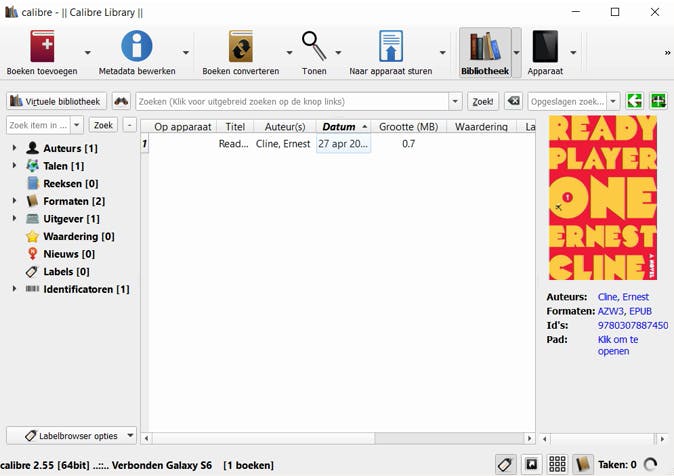The height and width of the screenshot is (476, 674).
Task: Click the Talen globe icon
Action: click(32, 166)
